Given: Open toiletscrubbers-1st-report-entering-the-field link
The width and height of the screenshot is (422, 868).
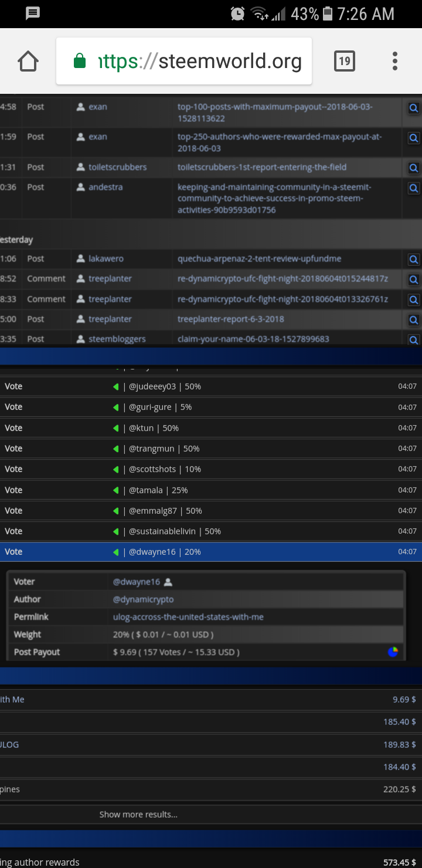Looking at the screenshot, I should tap(262, 167).
